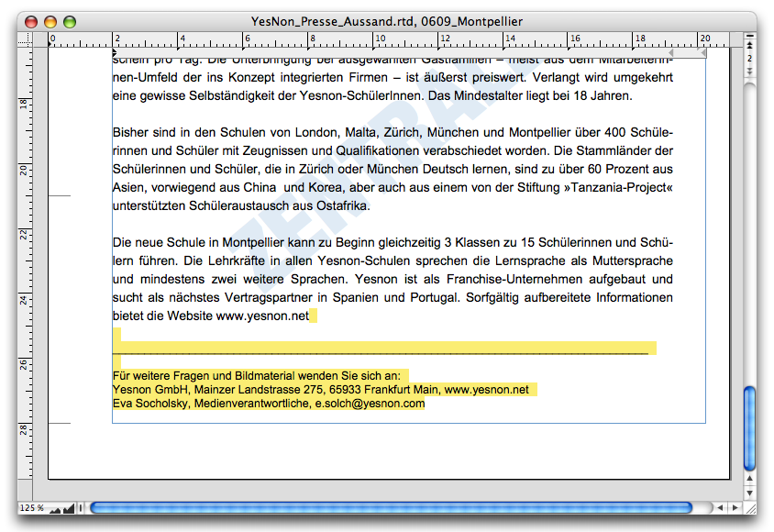Open the 125 % zoom level field
Screen dimensions: 774x532
(x=32, y=508)
